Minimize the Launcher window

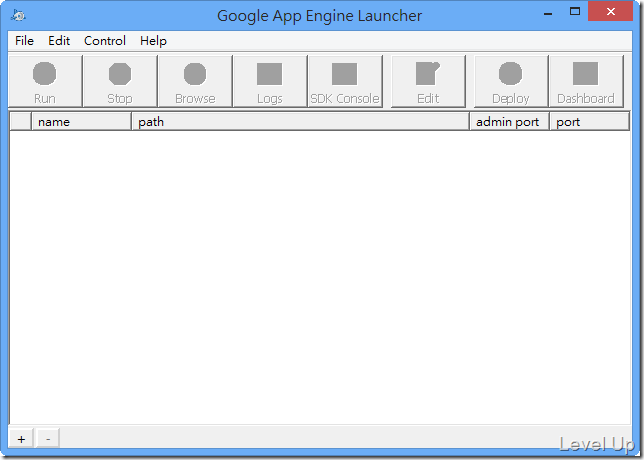click(x=548, y=12)
